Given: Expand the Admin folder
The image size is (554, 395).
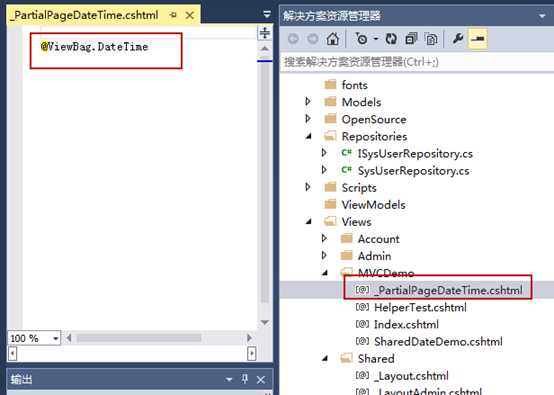Looking at the screenshot, I should (x=324, y=255).
